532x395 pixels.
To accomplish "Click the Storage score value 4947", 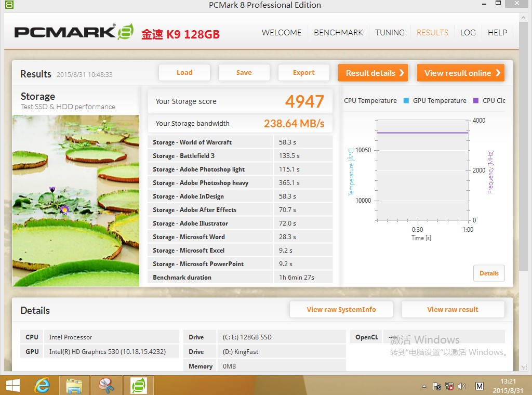I will [304, 101].
